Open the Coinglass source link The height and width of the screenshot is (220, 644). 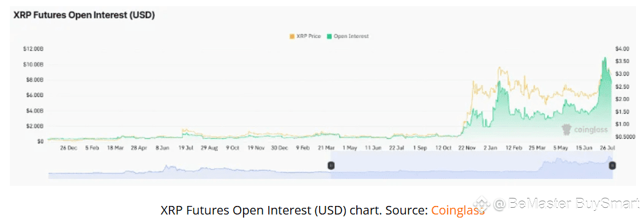[457, 210]
